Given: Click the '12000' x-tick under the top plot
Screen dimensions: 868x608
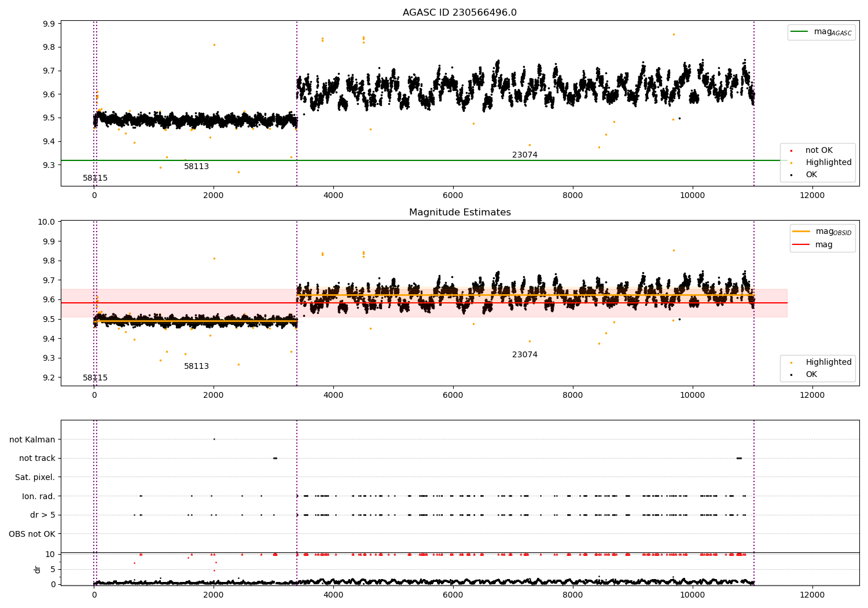Looking at the screenshot, I should (x=812, y=196).
